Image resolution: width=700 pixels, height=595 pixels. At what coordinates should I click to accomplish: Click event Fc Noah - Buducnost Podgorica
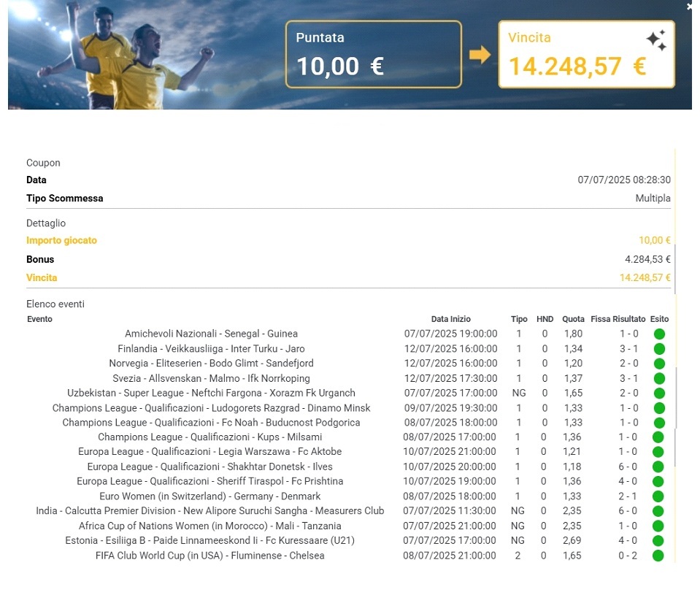pyautogui.click(x=211, y=423)
